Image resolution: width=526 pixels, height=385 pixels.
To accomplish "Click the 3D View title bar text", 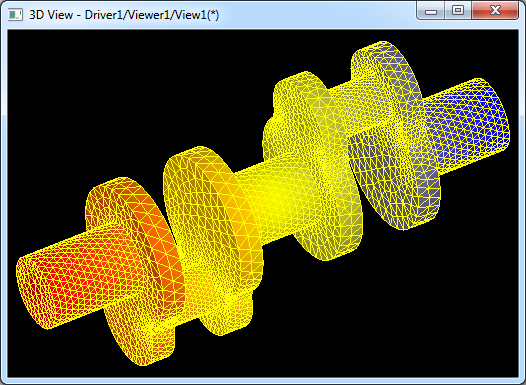I will [124, 15].
